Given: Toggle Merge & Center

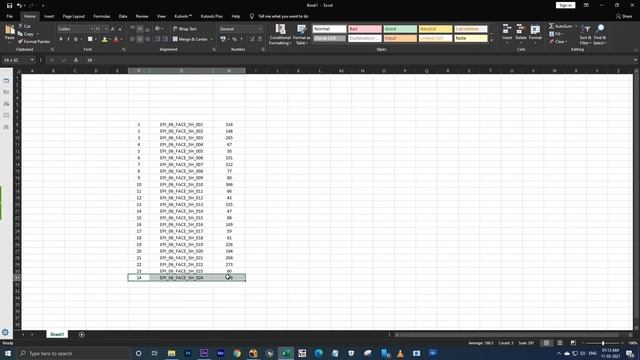Looking at the screenshot, I should (x=190, y=39).
